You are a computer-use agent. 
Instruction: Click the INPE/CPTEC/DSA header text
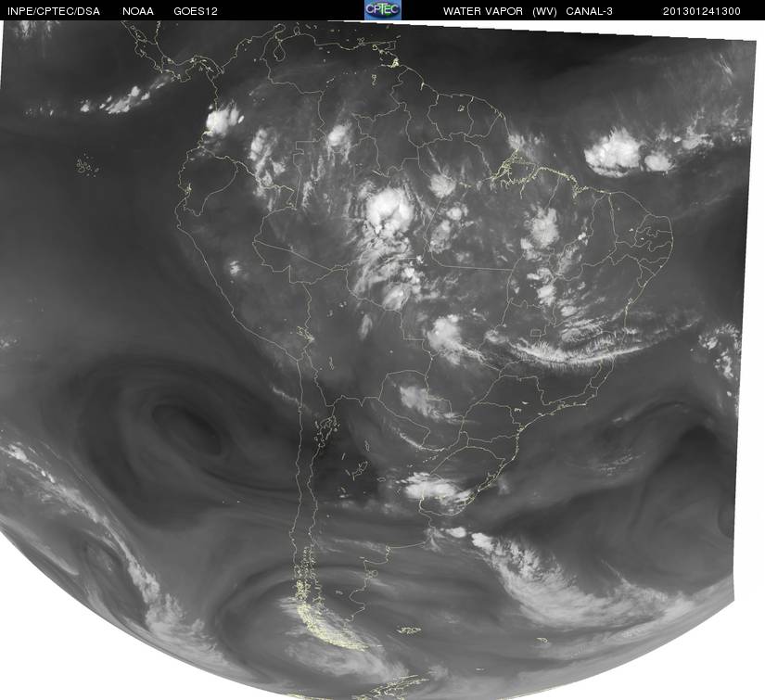coord(54,11)
